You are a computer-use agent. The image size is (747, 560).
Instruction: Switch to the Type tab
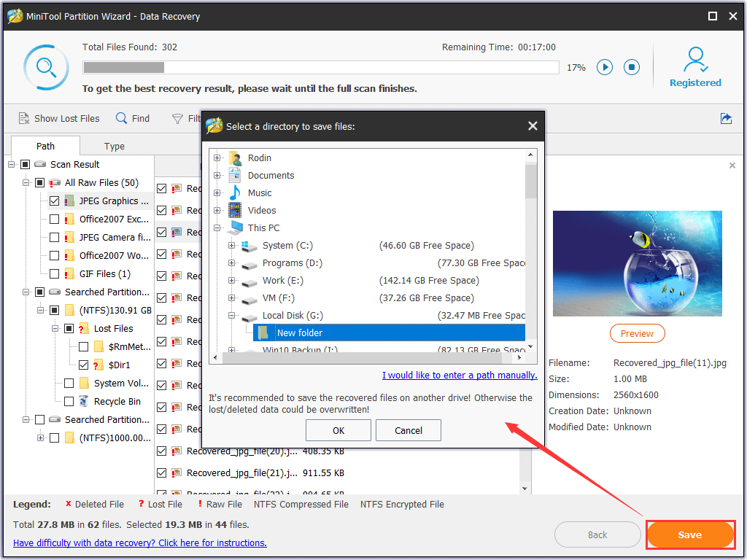point(115,146)
